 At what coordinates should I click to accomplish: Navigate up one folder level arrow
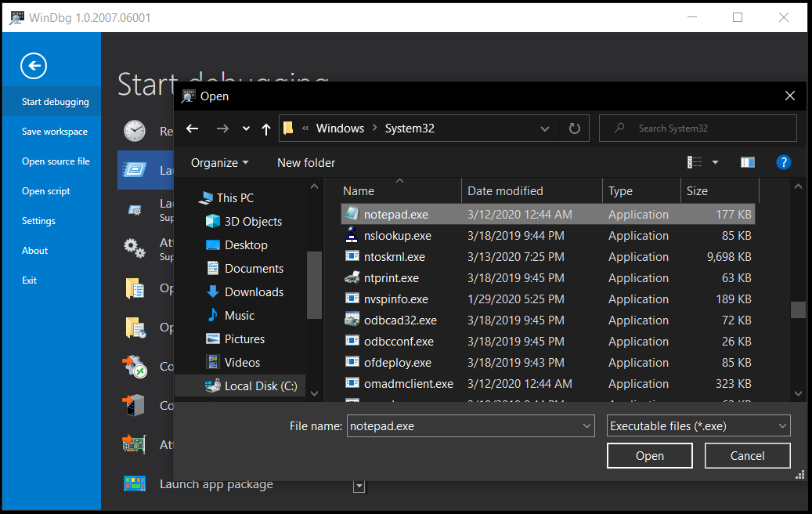point(266,129)
